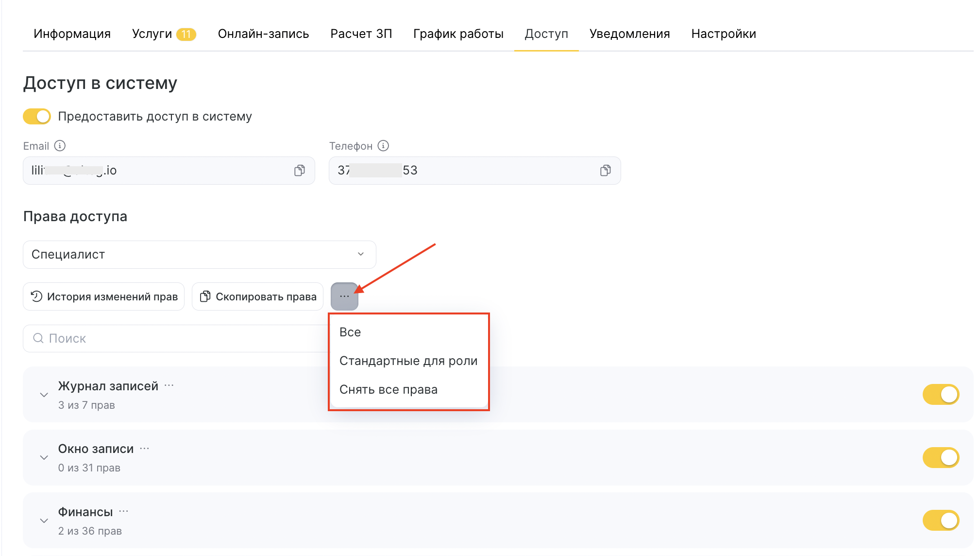
Task: Open three-dots menu next to Журнал записей
Action: pos(169,385)
